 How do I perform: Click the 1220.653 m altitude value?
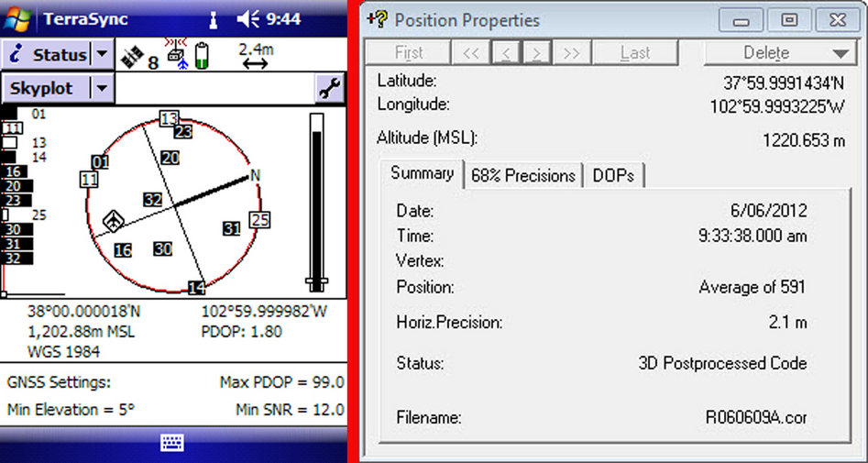(x=804, y=140)
